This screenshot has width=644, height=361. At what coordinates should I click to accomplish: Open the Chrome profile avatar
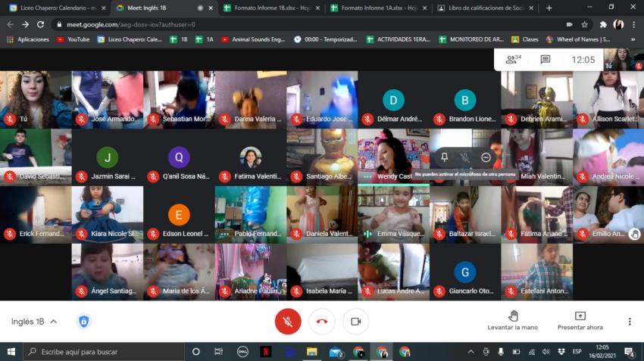[x=618, y=25]
